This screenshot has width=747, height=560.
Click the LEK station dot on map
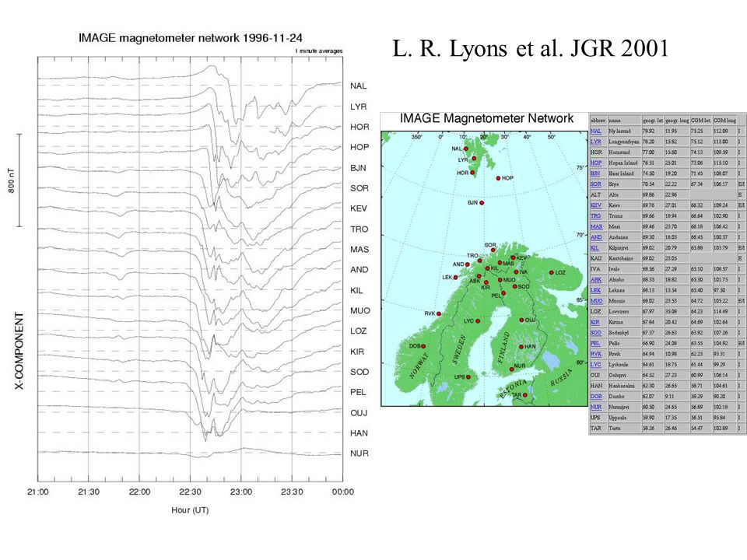pyautogui.click(x=455, y=277)
